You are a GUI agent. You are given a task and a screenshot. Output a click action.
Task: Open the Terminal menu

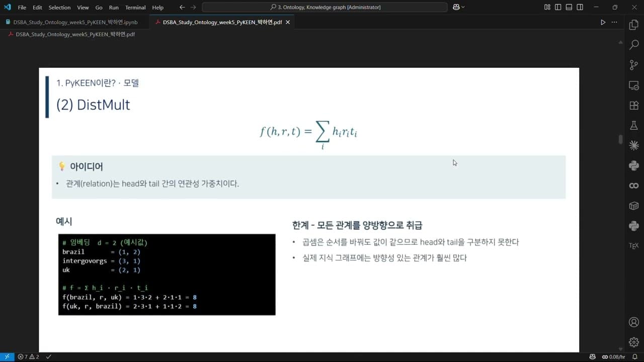(x=135, y=8)
